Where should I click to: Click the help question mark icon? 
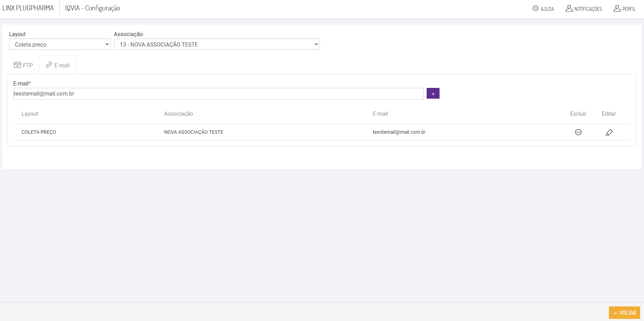coord(536,8)
